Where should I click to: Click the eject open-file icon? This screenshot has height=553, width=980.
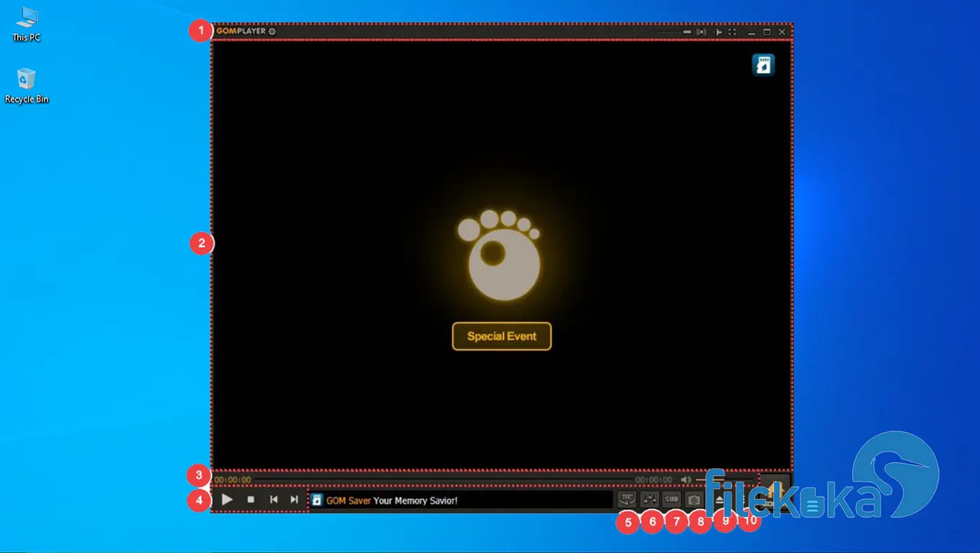718,499
